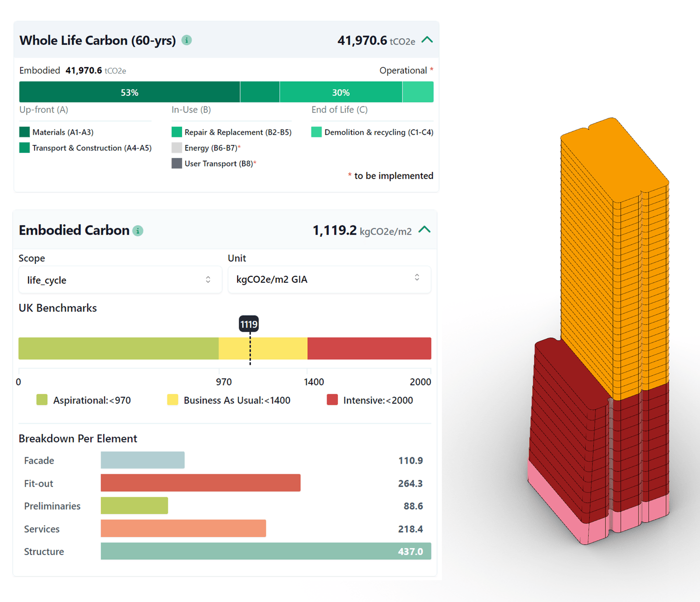700x602 pixels.
Task: Click the Operational label
Action: tap(403, 70)
